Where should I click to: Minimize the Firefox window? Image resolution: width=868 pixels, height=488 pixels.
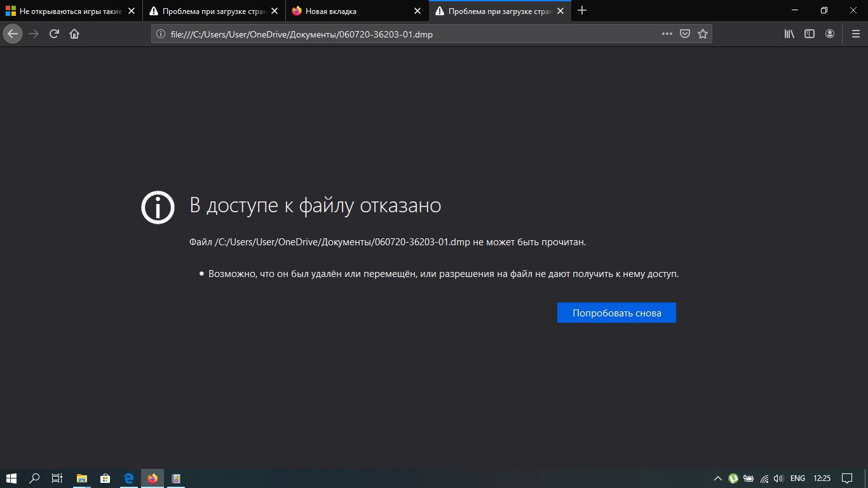[795, 10]
